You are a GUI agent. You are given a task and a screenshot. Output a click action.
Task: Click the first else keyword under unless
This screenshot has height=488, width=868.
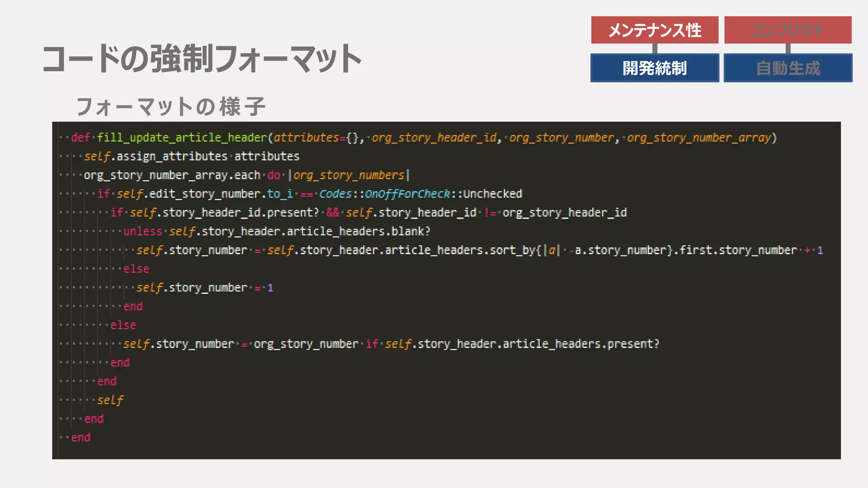(136, 269)
